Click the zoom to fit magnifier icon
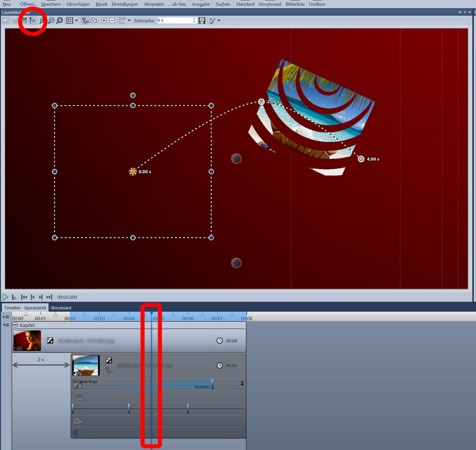The height and width of the screenshot is (450, 476). tap(60, 20)
